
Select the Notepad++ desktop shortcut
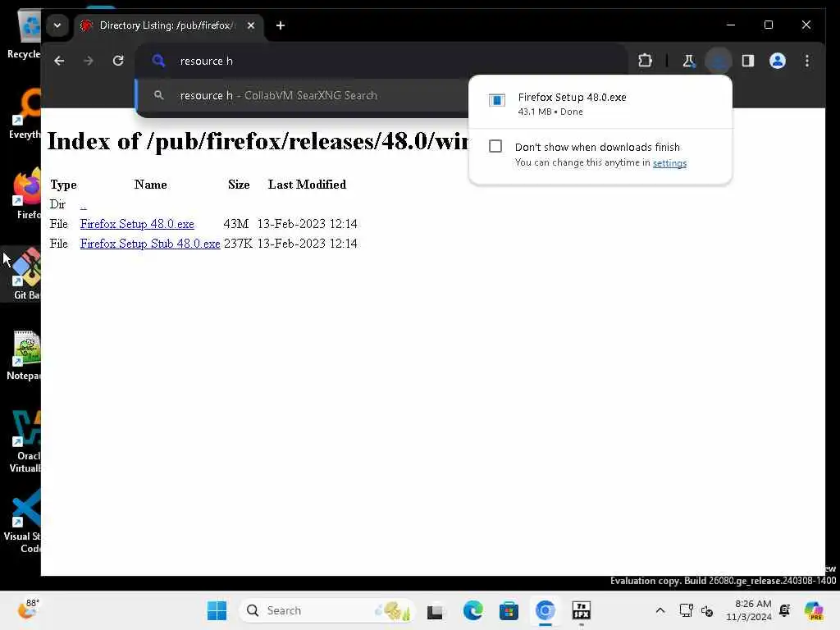coord(22,354)
